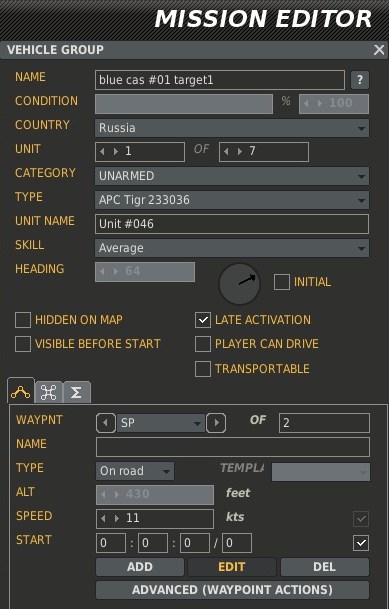Open the waypoint SP dropdown
389x609 pixels.
coord(161,423)
